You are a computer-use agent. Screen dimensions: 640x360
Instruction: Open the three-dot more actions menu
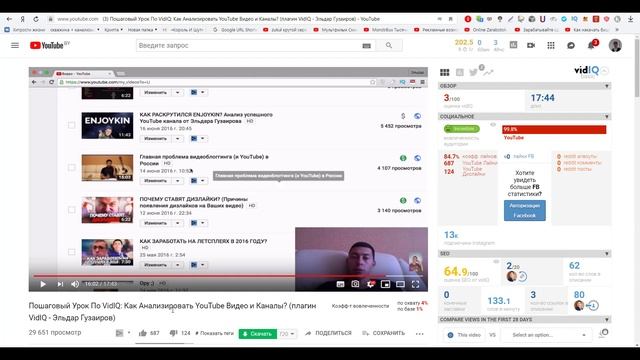point(420,333)
